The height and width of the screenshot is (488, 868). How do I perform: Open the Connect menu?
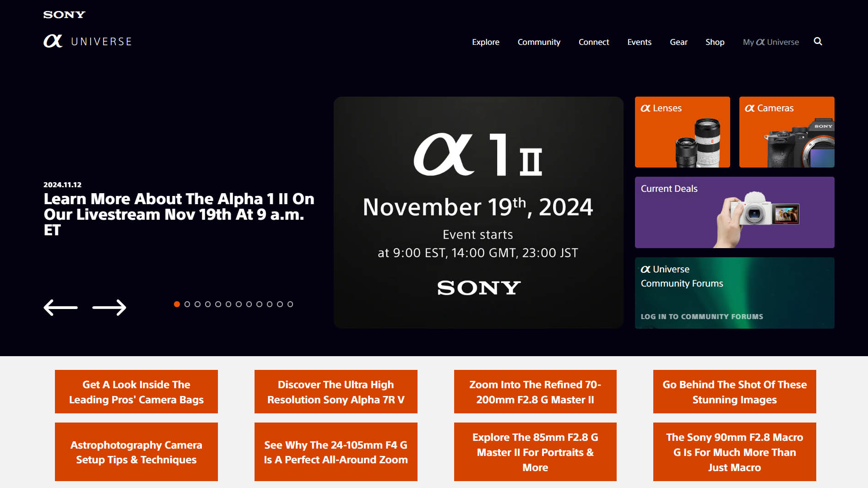(594, 42)
